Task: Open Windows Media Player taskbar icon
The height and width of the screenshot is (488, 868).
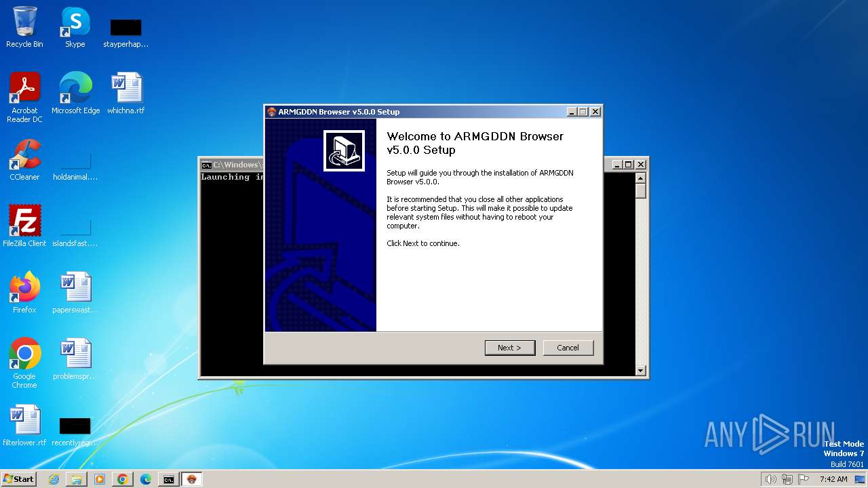Action: (100, 479)
